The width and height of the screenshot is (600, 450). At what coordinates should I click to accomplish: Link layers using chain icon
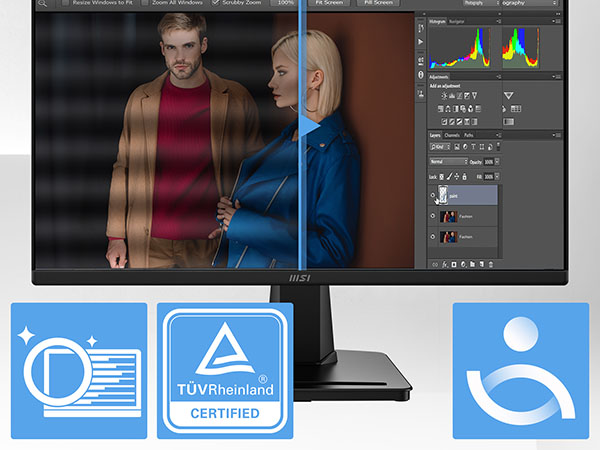tap(435, 264)
